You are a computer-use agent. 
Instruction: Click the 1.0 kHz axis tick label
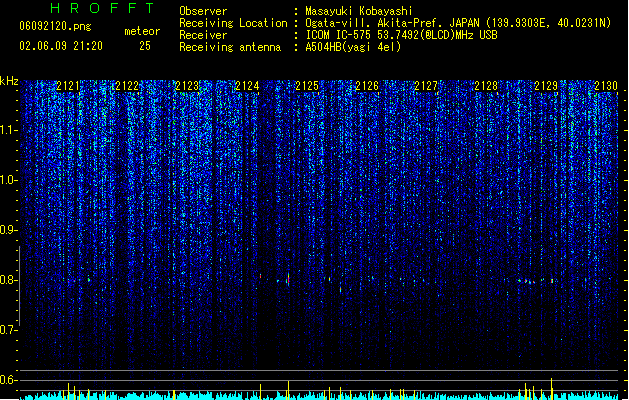[x=8, y=180]
